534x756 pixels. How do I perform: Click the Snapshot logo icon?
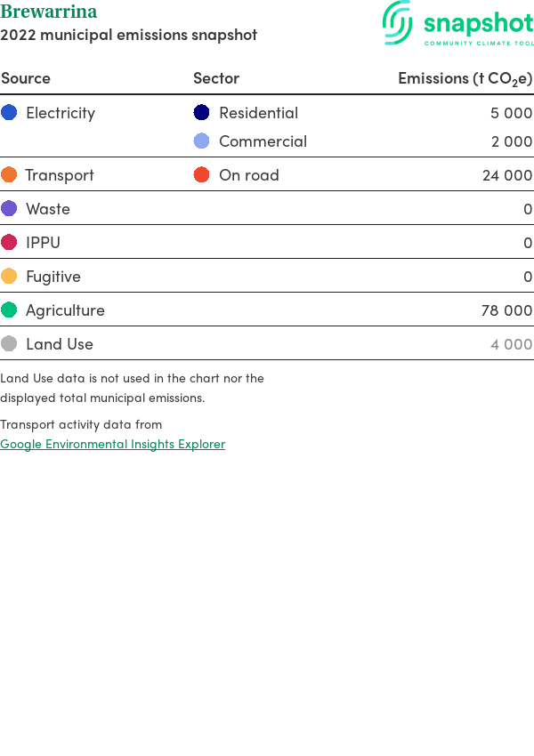[x=398, y=22]
